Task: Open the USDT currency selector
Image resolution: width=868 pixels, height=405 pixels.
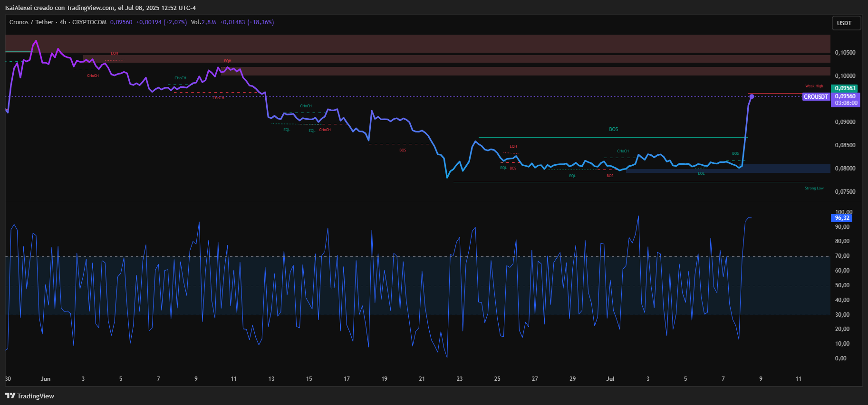Action: [x=846, y=23]
